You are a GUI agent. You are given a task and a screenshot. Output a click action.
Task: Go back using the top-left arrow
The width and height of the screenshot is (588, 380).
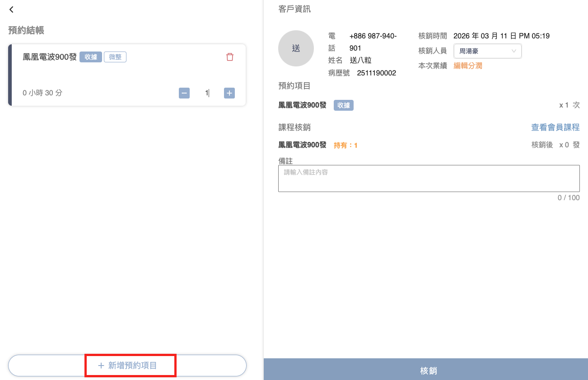point(12,9)
